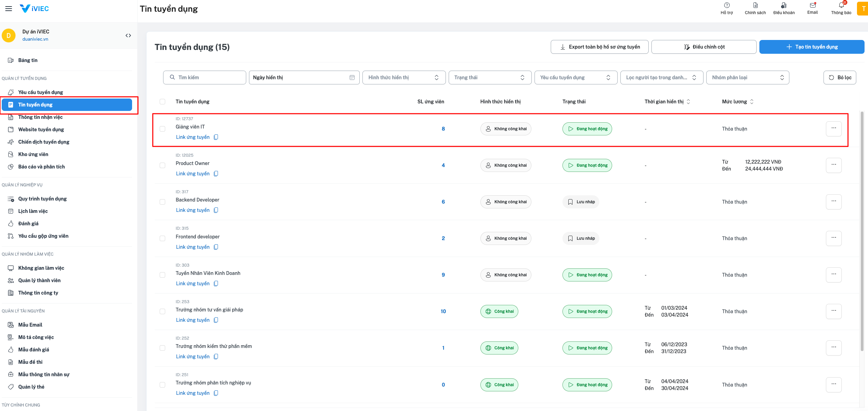Viewport: 868px width, 411px height.
Task: Open the Email icon in header
Action: point(812,6)
